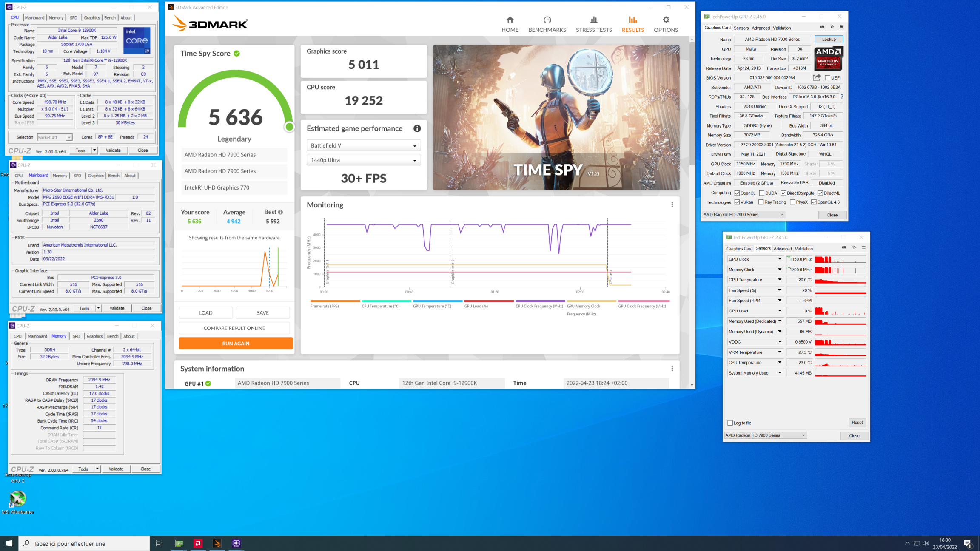
Task: Click GPU-Z screenshot camera icon in top window
Action: 822,27
